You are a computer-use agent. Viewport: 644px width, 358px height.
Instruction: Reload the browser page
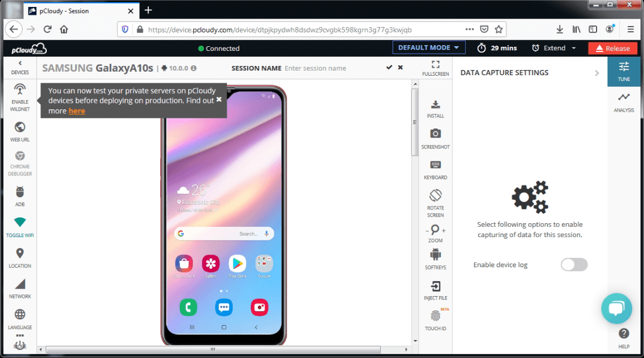(x=47, y=29)
